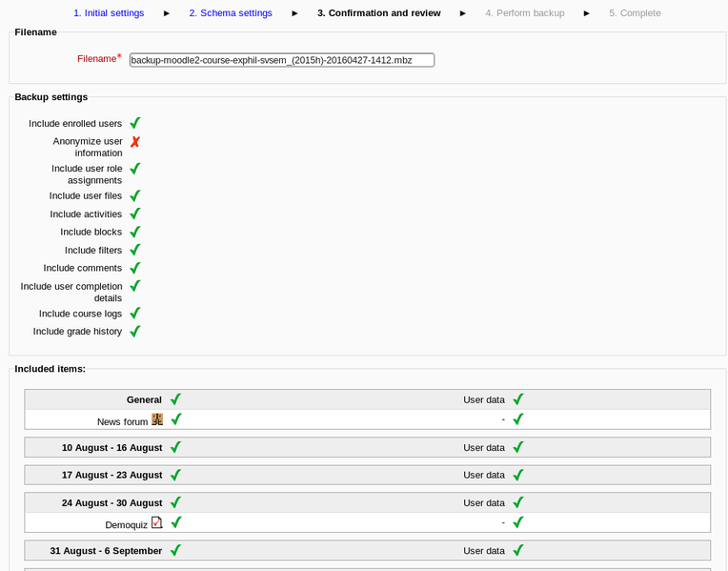Click User data check for 17 August - 23 August
The width and height of the screenshot is (728, 571).
pos(518,475)
